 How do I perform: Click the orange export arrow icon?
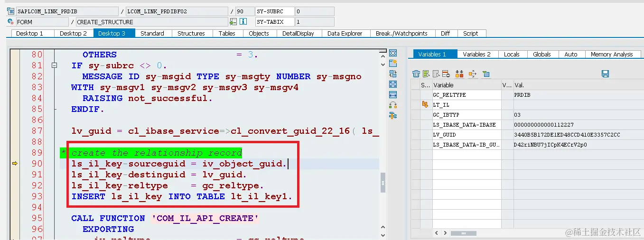tap(472, 74)
